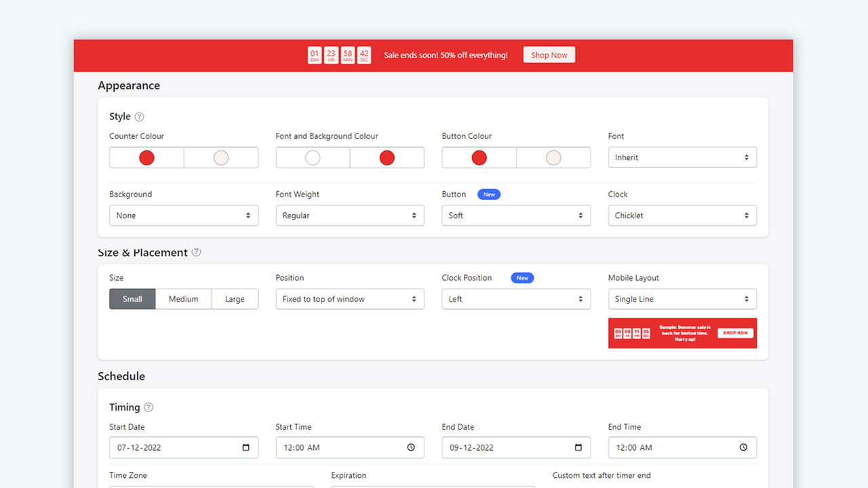Open the End Time clock picker
The width and height of the screenshot is (868, 488).
(743, 447)
